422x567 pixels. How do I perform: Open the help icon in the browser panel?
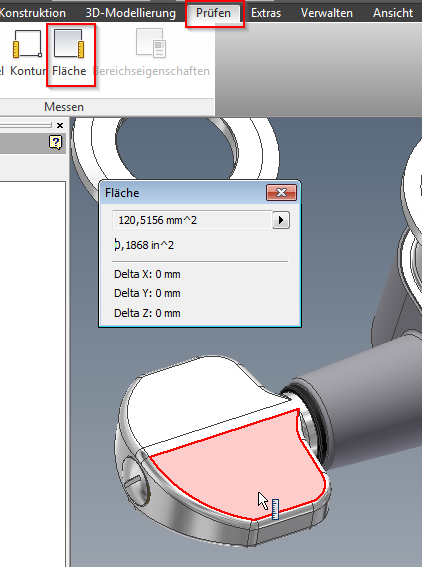[55, 142]
